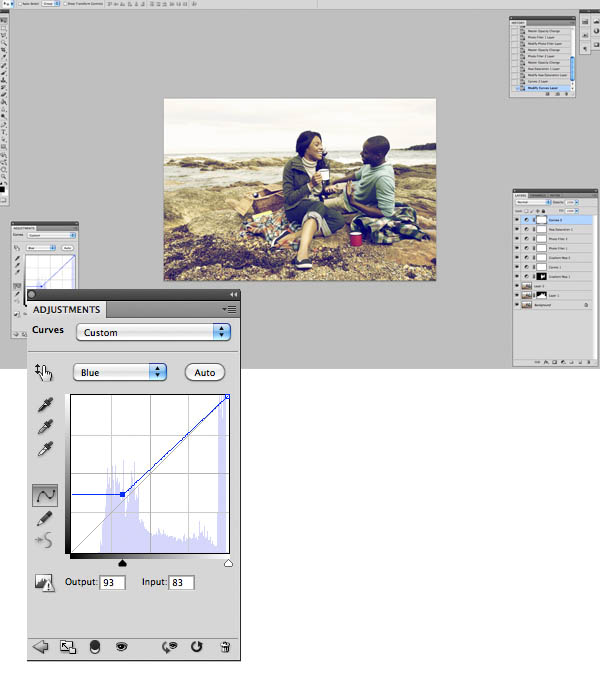This screenshot has width=600, height=692.
Task: Toggle clip to layer button in Adjustments
Action: coord(95,647)
